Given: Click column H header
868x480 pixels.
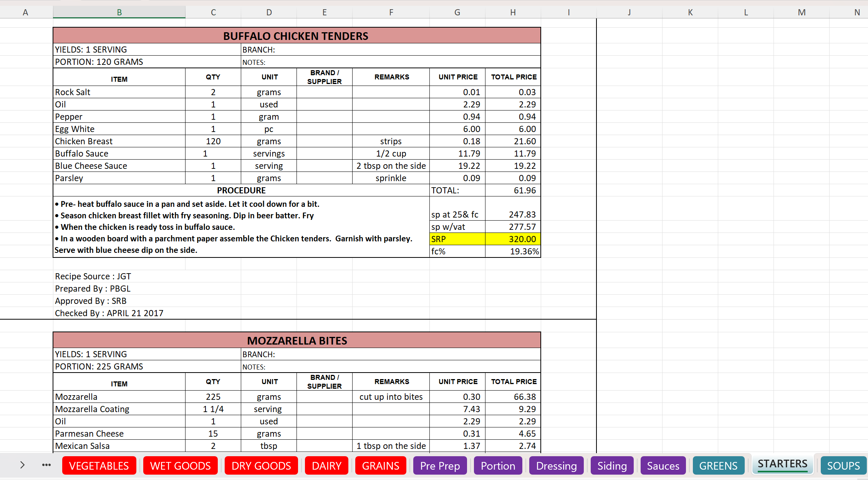Looking at the screenshot, I should click(x=513, y=12).
